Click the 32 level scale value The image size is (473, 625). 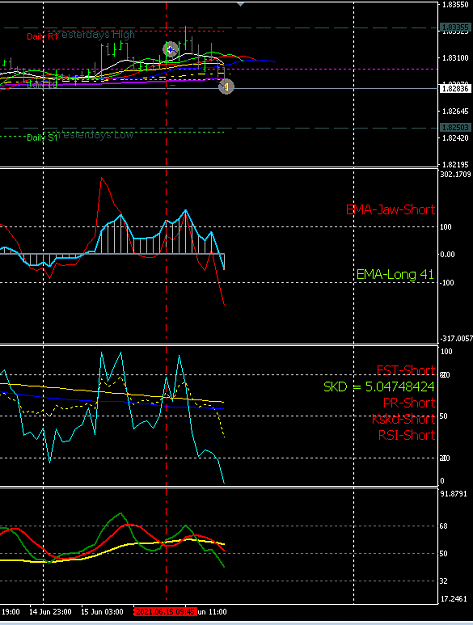[444, 581]
